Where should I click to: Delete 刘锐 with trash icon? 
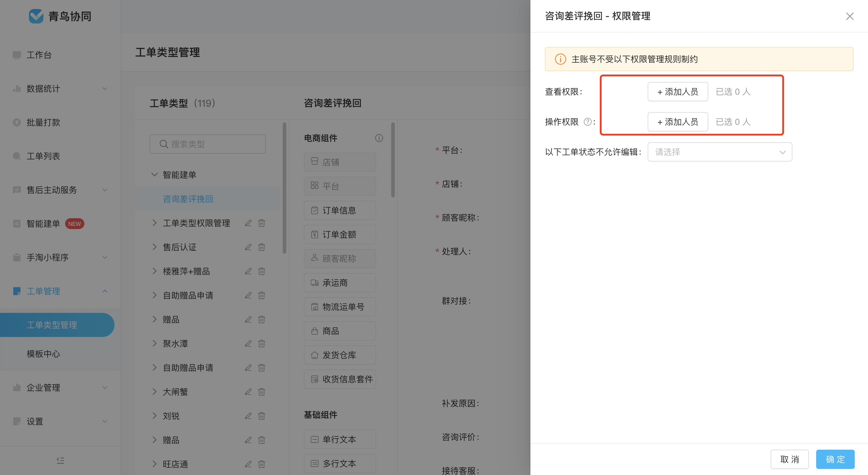coord(262,416)
